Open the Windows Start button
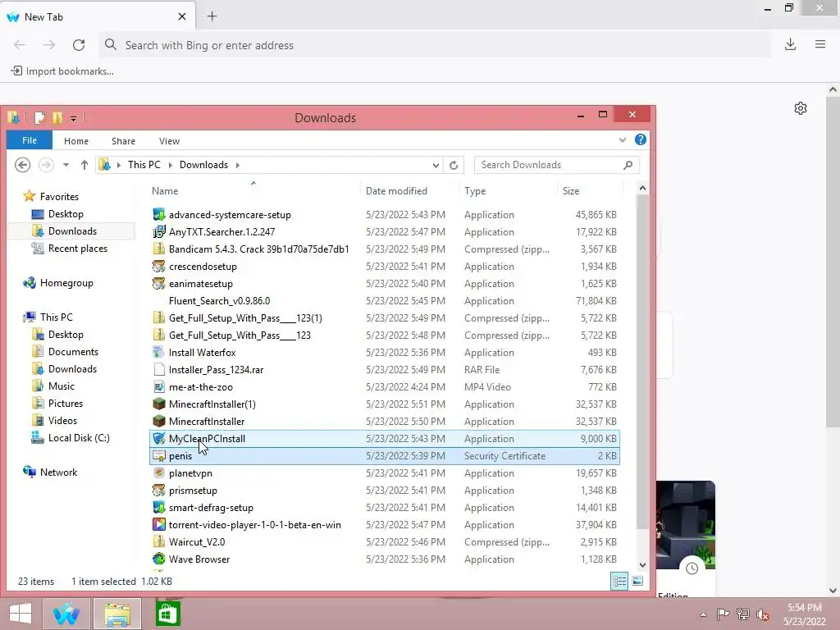Screen dimensions: 840x630 click(21, 614)
